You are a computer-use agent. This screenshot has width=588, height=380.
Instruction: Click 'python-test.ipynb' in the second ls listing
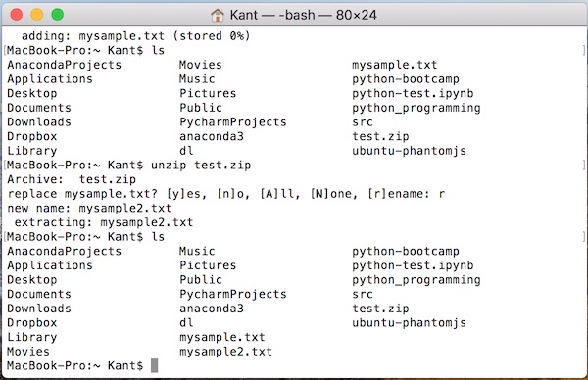(x=413, y=265)
